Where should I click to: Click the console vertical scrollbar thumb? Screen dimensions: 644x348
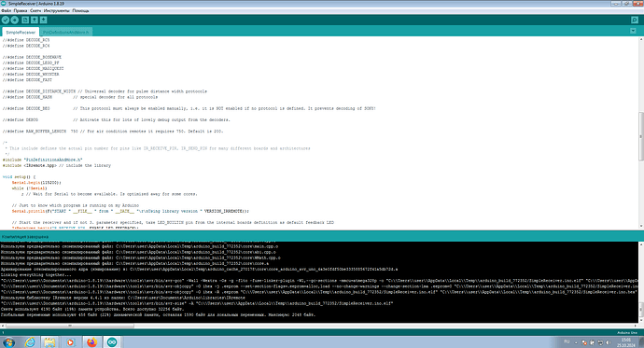pos(641,309)
